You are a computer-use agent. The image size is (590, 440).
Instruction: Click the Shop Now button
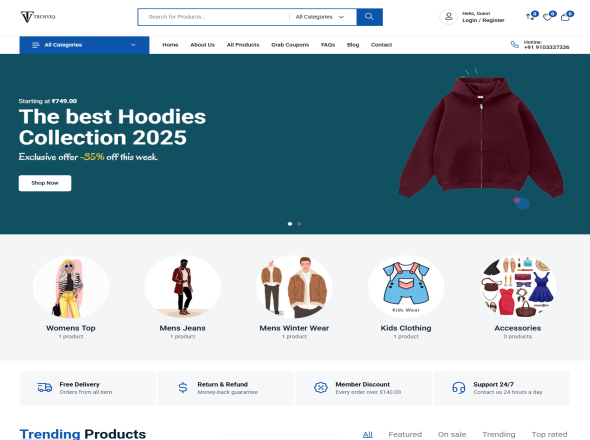(45, 183)
